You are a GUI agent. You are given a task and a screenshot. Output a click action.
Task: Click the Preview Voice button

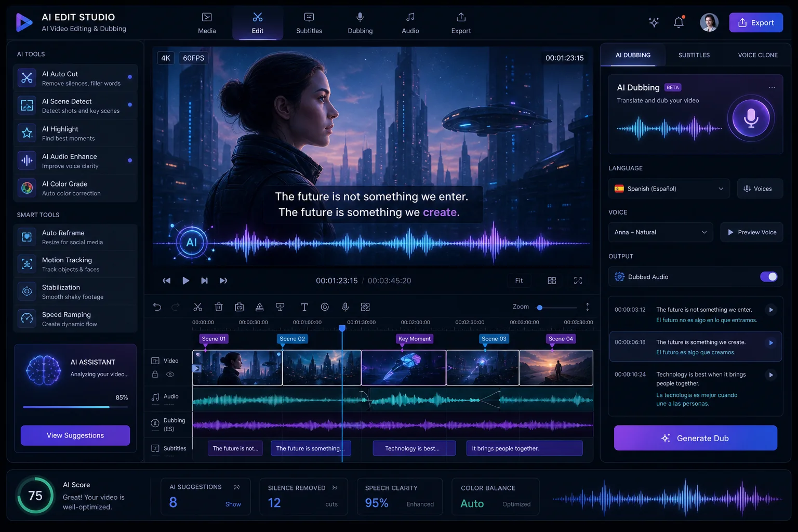point(752,232)
